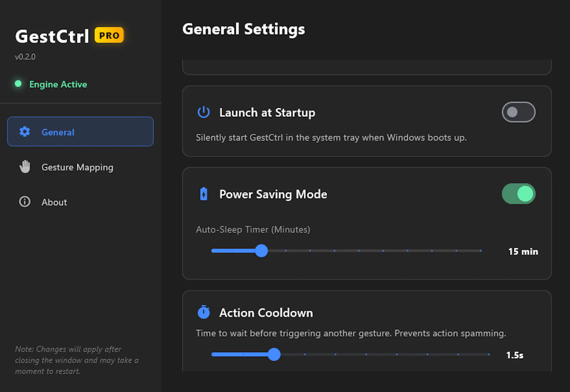Click the "1.5s" cooldown value
570x392 pixels.
(515, 355)
